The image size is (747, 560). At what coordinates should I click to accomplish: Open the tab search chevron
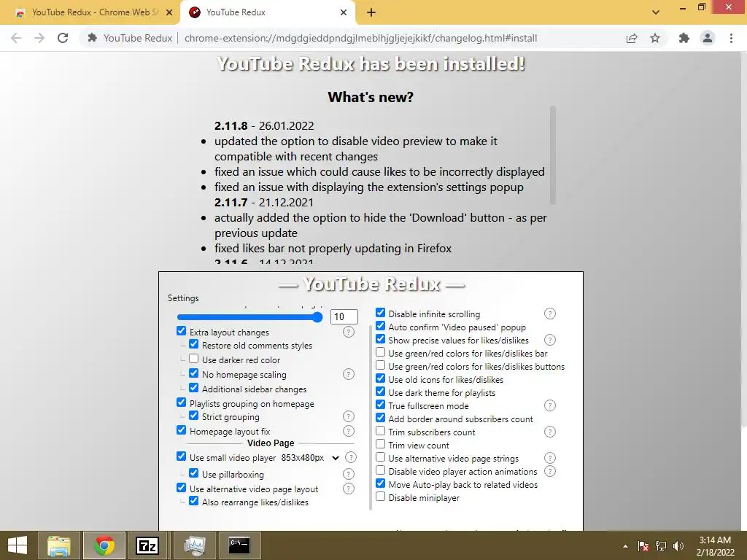[x=656, y=12]
